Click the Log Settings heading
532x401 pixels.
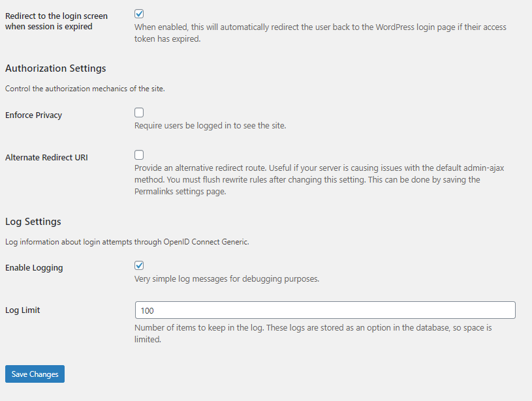coord(33,222)
